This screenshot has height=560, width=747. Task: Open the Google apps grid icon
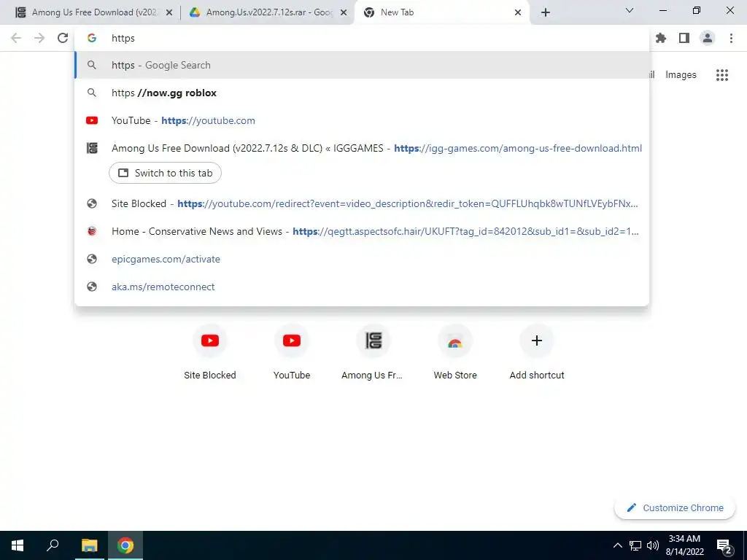(722, 75)
